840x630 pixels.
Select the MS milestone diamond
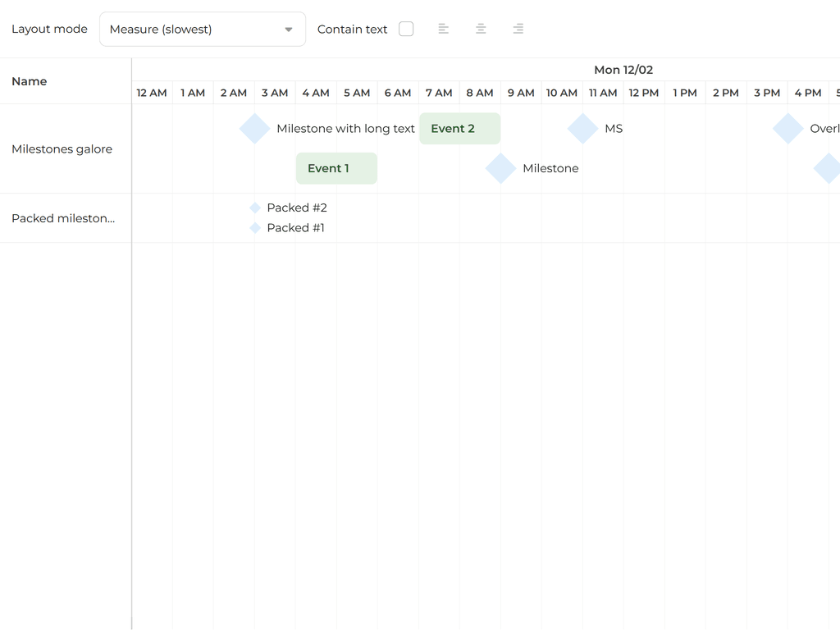pos(583,129)
